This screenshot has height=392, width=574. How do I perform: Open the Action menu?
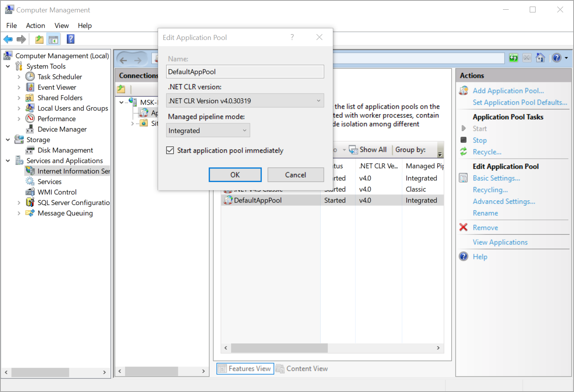point(35,26)
